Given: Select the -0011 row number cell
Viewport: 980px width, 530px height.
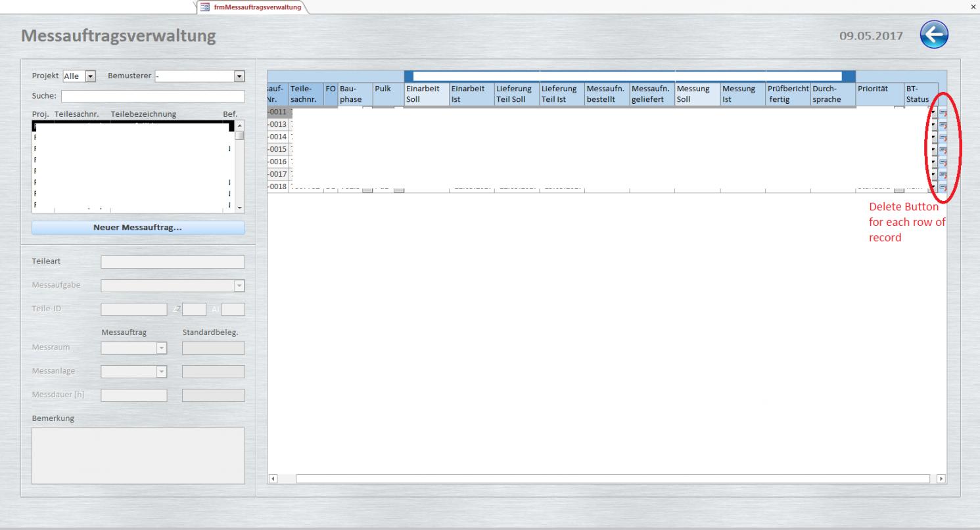Looking at the screenshot, I should [x=277, y=113].
